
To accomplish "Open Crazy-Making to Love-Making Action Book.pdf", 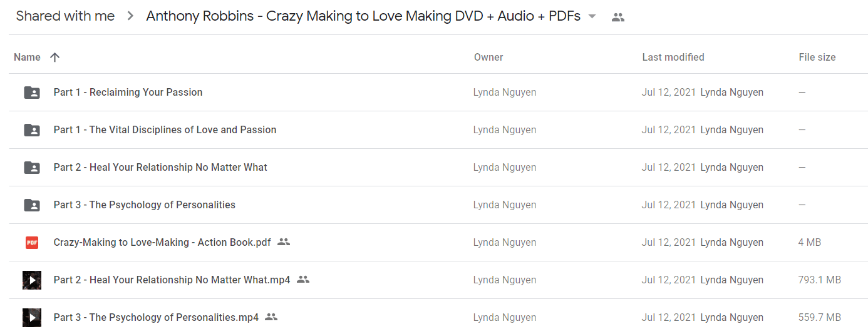I will pos(162,242).
